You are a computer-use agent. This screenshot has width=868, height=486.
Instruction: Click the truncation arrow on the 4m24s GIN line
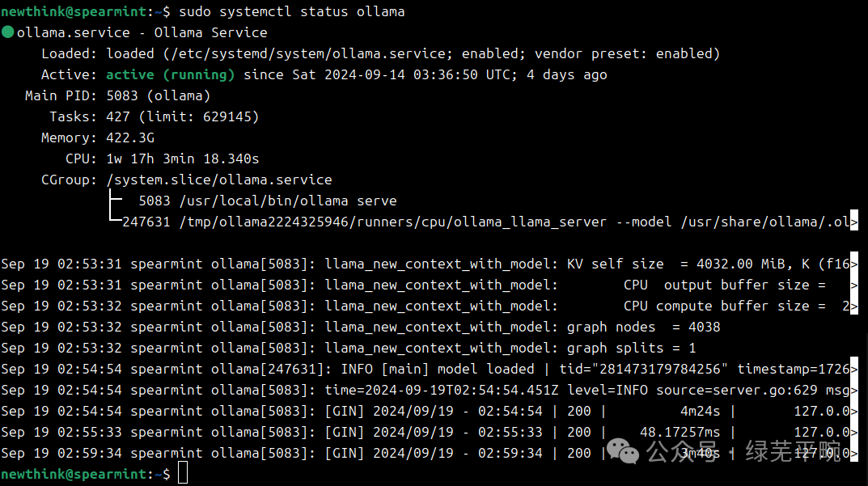854,411
